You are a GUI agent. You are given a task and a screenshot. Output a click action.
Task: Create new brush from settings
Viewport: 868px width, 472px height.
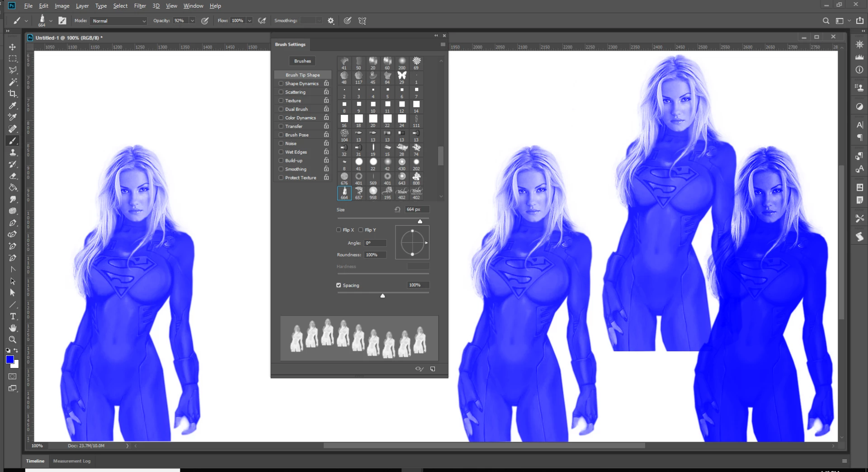[x=433, y=369]
